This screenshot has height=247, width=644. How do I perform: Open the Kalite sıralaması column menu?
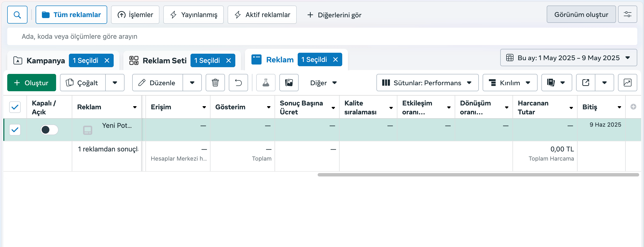point(391,108)
